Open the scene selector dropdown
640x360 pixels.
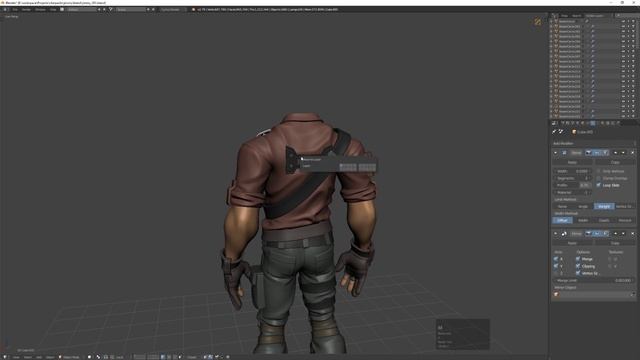click(x=111, y=9)
